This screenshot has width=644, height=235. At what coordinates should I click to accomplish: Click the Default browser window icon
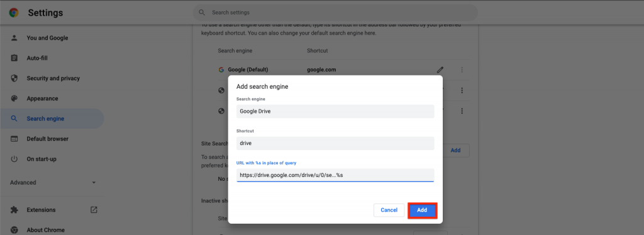(x=14, y=139)
